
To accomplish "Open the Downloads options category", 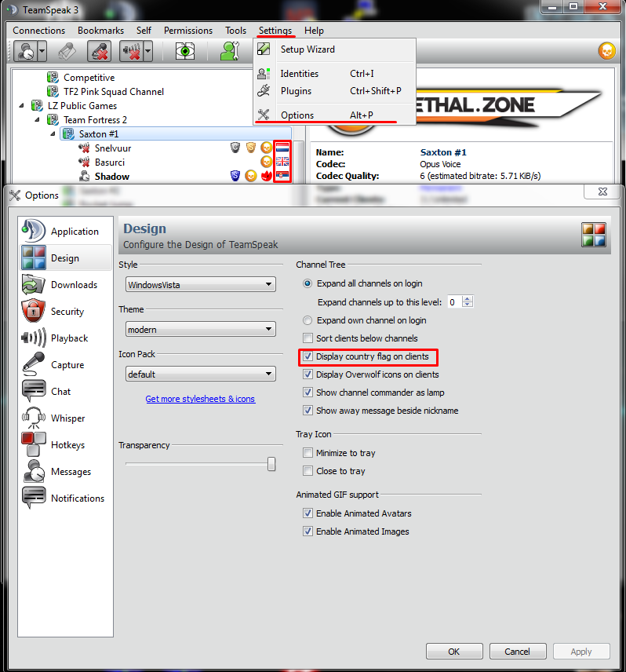I will 66,284.
